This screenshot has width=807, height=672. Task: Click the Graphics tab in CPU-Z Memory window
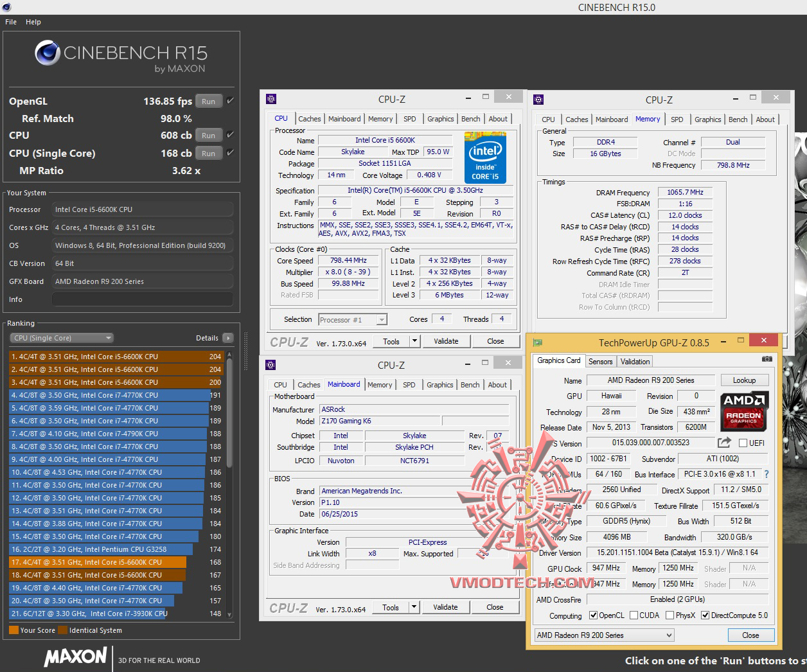click(707, 119)
